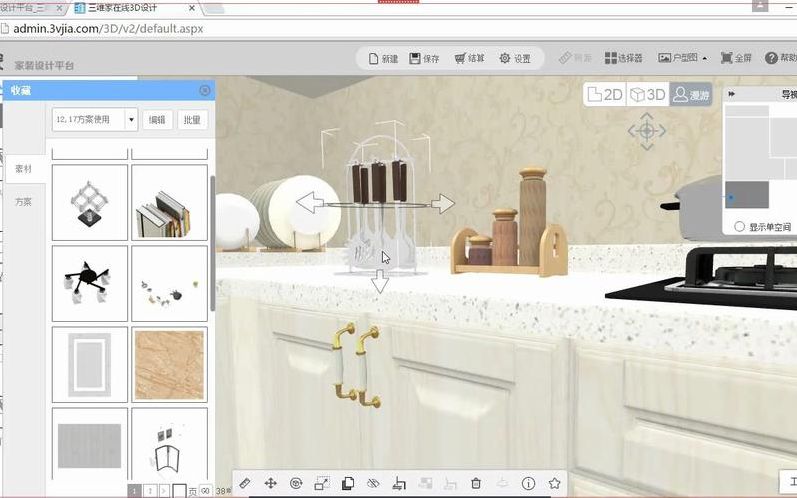Viewport: 797px width, 498px height.
Task: Click the right move arrow gizmo
Action: coord(443,203)
